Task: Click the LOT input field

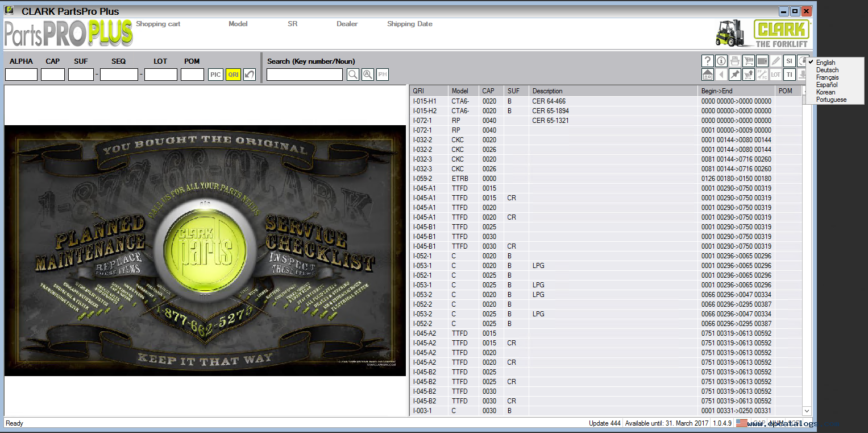Action: 161,75
